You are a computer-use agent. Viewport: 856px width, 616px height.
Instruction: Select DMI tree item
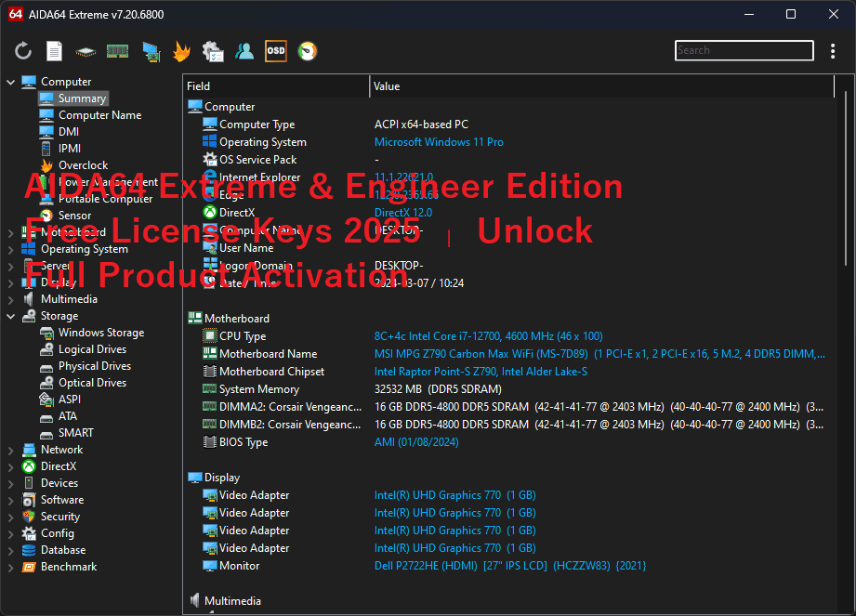point(69,132)
